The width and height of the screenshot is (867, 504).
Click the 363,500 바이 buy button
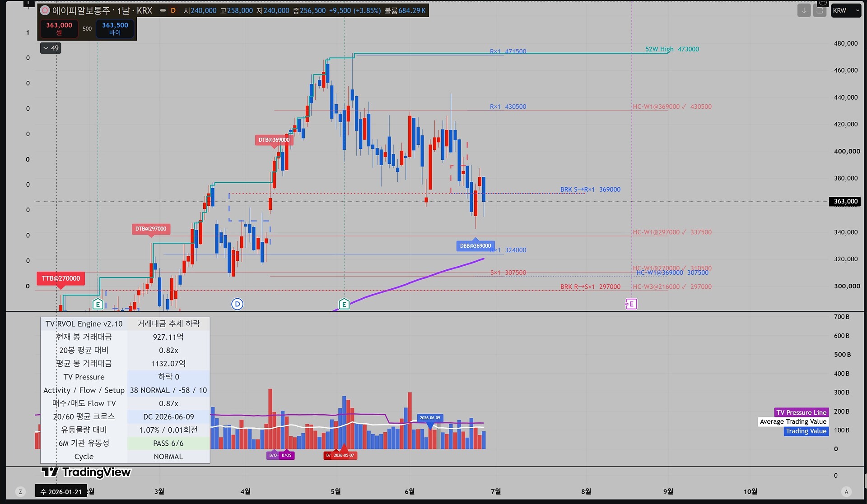[x=115, y=28]
